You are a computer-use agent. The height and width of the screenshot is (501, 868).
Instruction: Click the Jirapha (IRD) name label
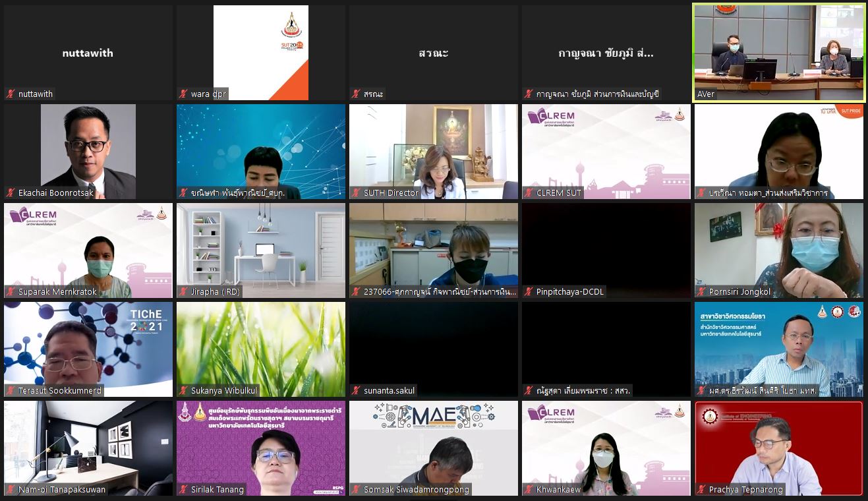pyautogui.click(x=216, y=292)
